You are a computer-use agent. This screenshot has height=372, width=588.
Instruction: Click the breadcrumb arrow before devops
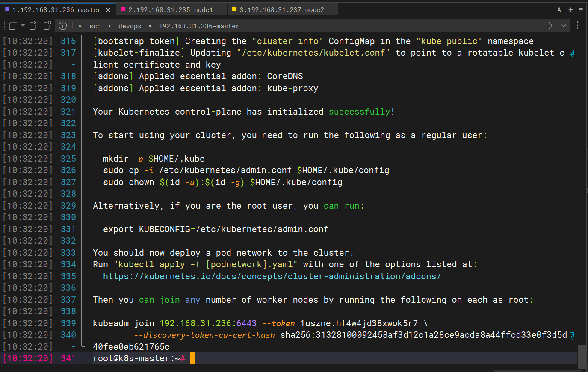[x=110, y=26]
